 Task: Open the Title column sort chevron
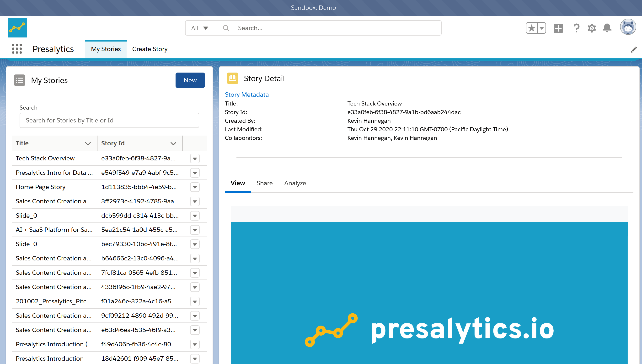click(x=88, y=143)
